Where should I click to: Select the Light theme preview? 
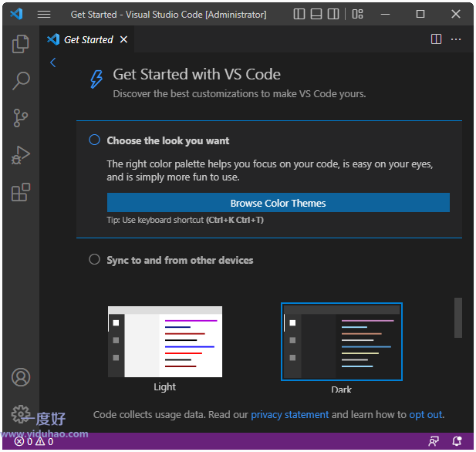pyautogui.click(x=165, y=342)
